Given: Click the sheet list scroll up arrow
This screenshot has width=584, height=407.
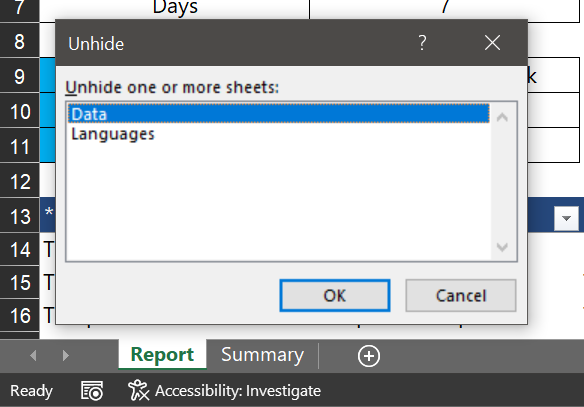Looking at the screenshot, I should [x=502, y=117].
